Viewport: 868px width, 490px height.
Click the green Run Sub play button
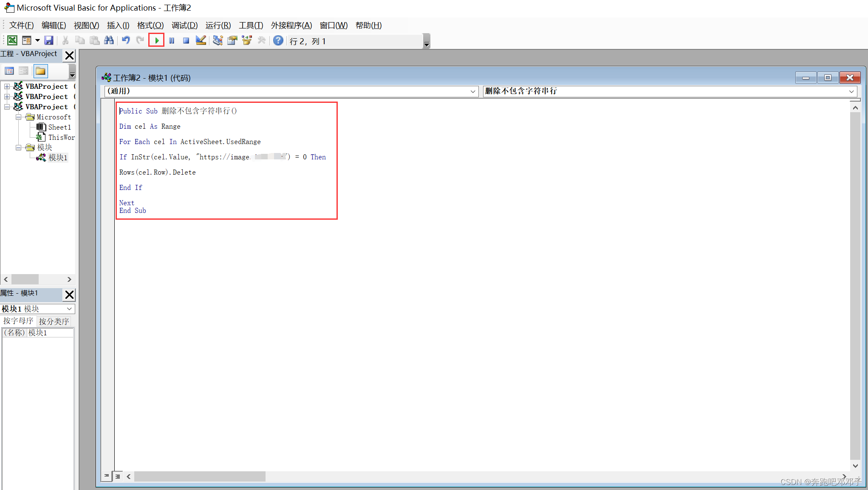157,41
